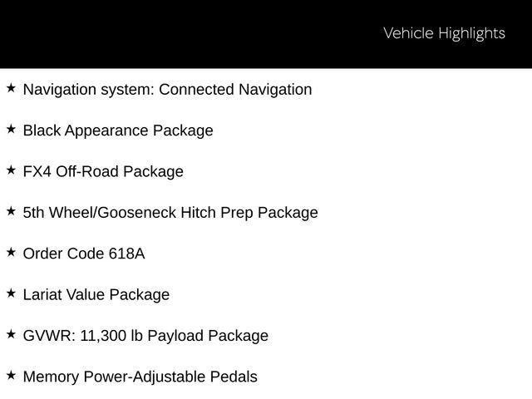Select the star next to Lariat Value Package
The height and width of the screenshot is (399, 532).
tap(11, 293)
